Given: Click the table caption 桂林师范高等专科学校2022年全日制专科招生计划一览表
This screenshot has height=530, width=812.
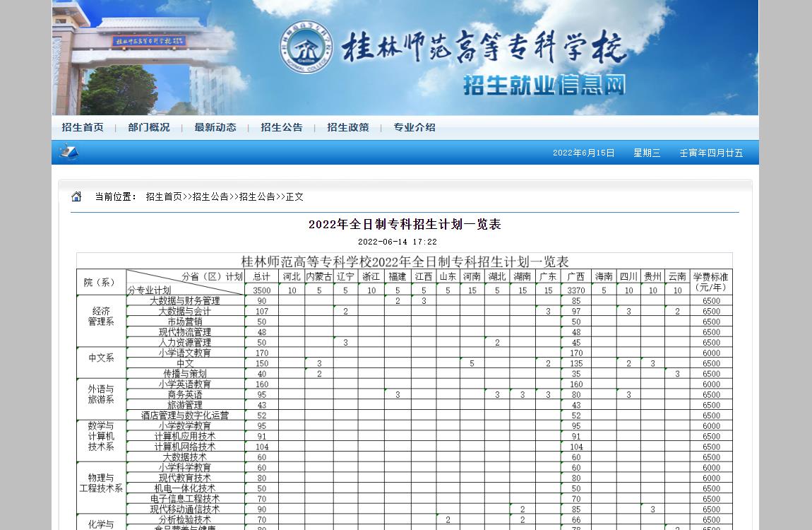Looking at the screenshot, I should [405, 261].
